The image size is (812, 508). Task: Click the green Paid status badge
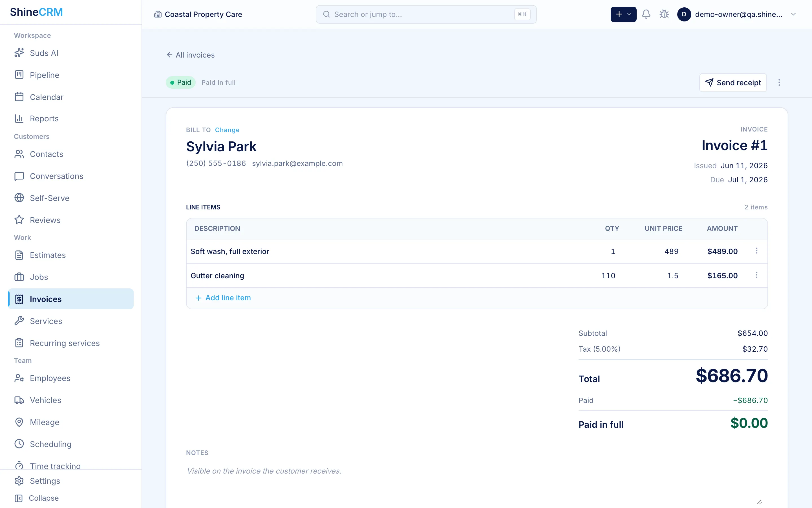(180, 82)
